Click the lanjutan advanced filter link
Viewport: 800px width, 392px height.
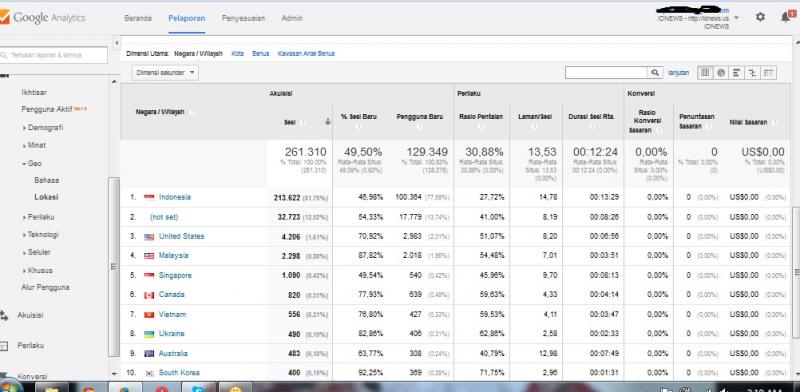(x=678, y=72)
